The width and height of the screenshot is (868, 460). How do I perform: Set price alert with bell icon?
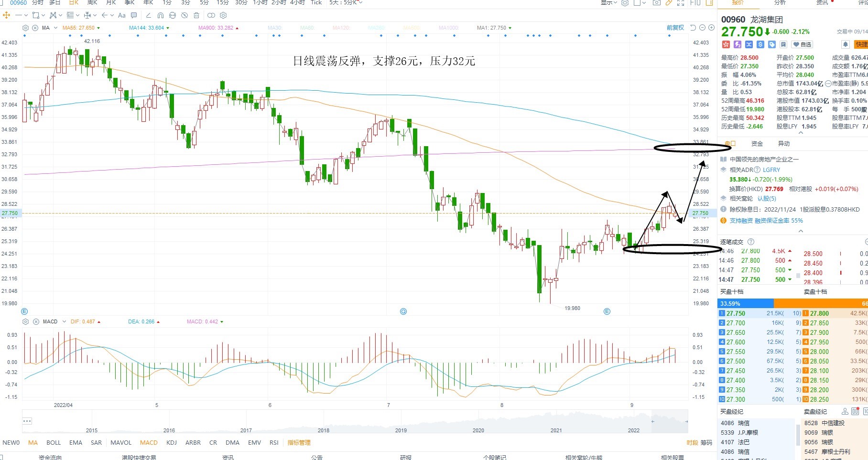click(846, 44)
